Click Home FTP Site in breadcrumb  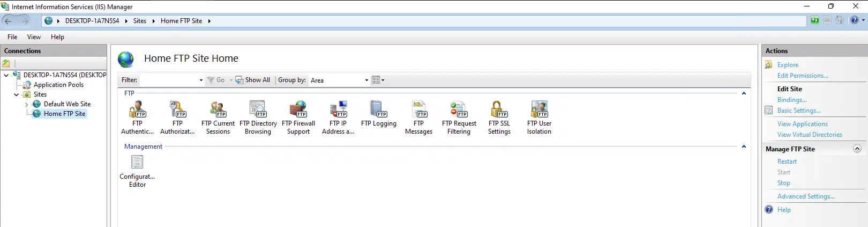(181, 21)
